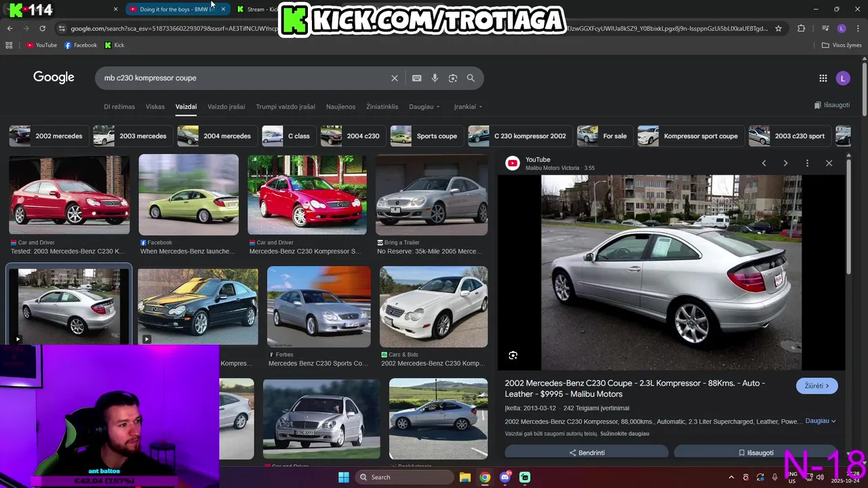This screenshot has height=488, width=868.
Task: Click the magnifier search submit icon
Action: point(471,78)
